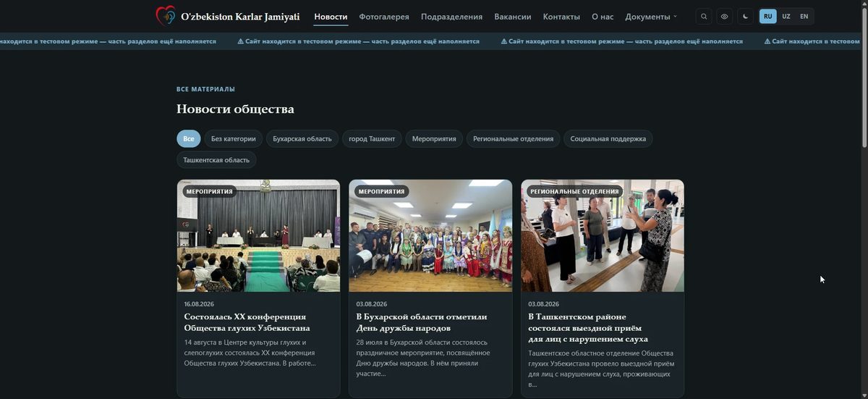Viewport: 868px width, 399px height.
Task: Select the Социальная поддержка category
Action: [x=608, y=138]
